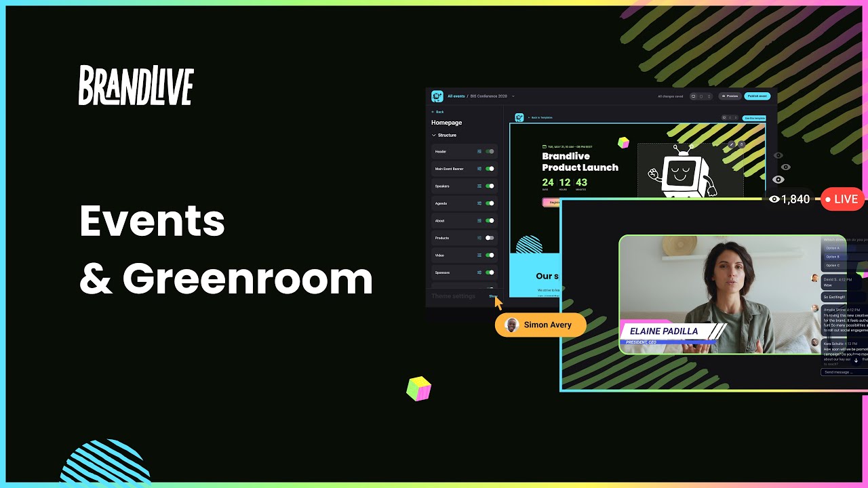Click Amelie Stone chat avatar

pyautogui.click(x=815, y=309)
